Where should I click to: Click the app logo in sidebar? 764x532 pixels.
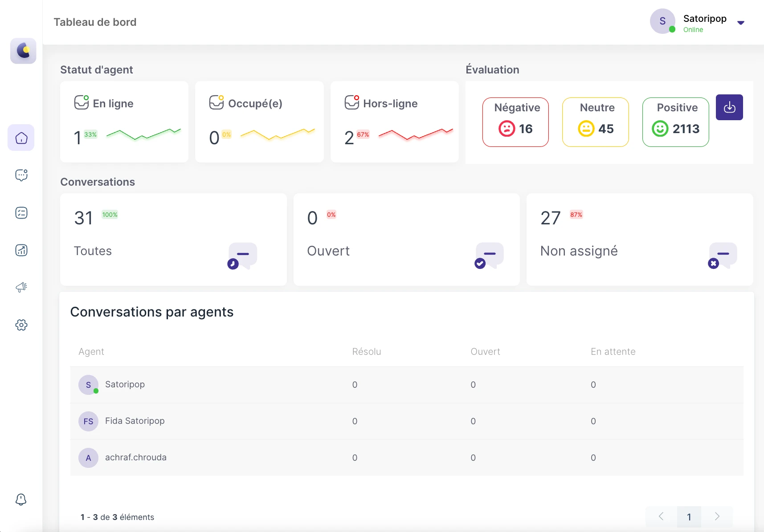pos(23,51)
